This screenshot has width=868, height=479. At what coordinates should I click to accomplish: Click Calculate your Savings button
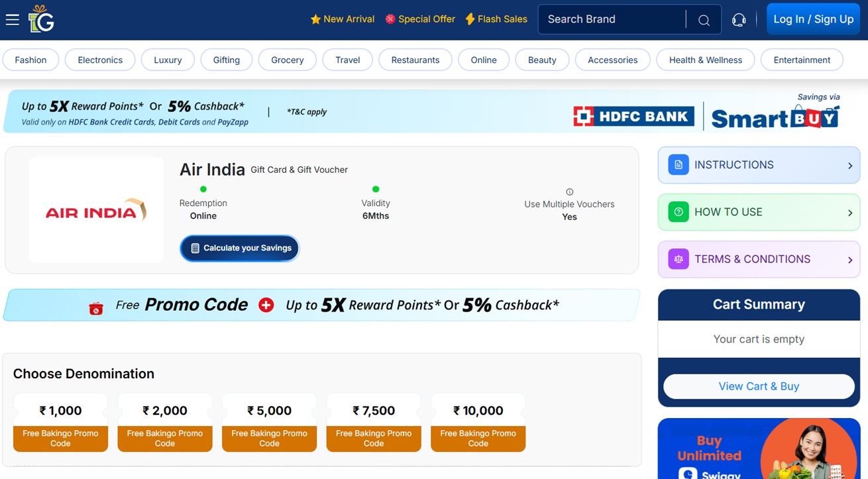(x=240, y=248)
